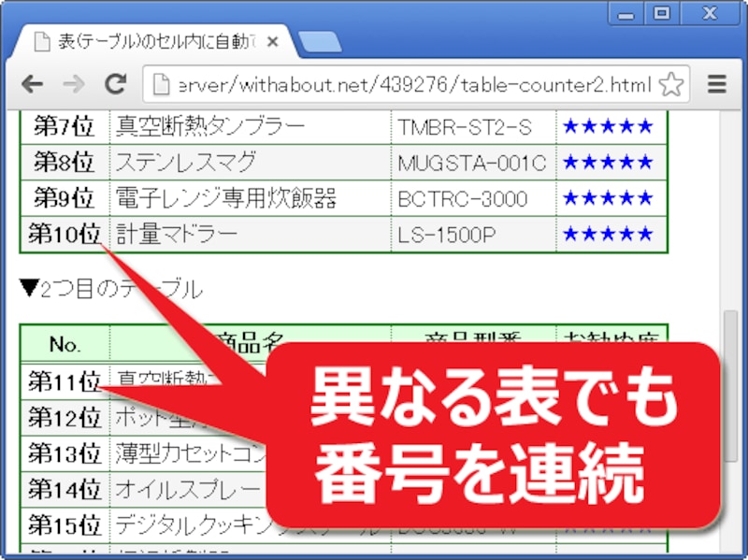Click the star rating in the 第7位 row
Viewport: 748px width, 560px height.
point(607,127)
